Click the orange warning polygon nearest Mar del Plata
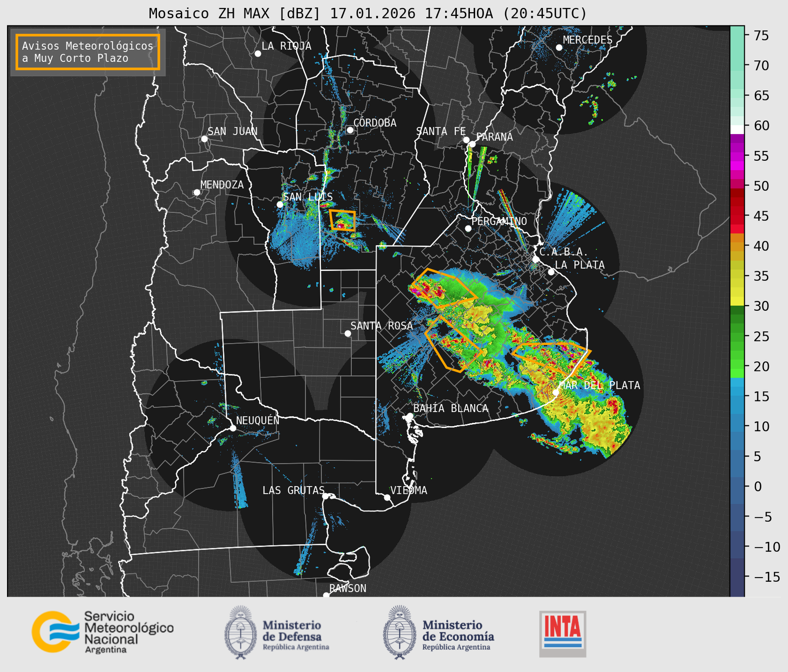The height and width of the screenshot is (672, 788). point(551,358)
